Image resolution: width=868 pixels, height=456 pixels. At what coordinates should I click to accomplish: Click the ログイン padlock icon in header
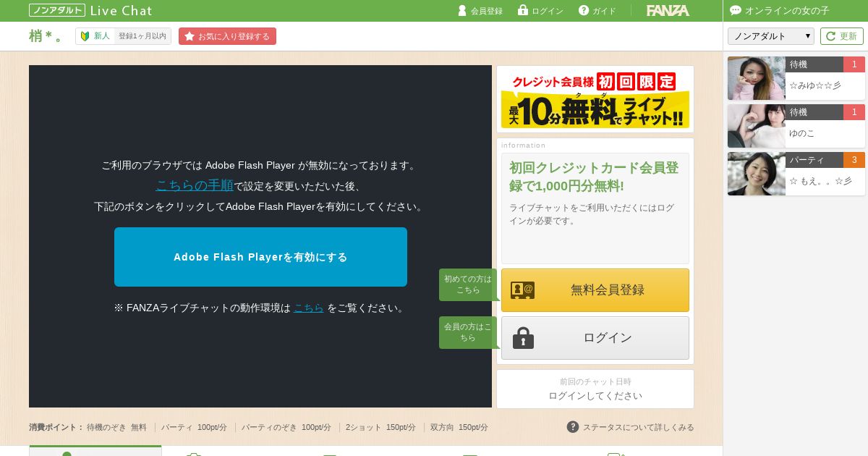point(523,10)
